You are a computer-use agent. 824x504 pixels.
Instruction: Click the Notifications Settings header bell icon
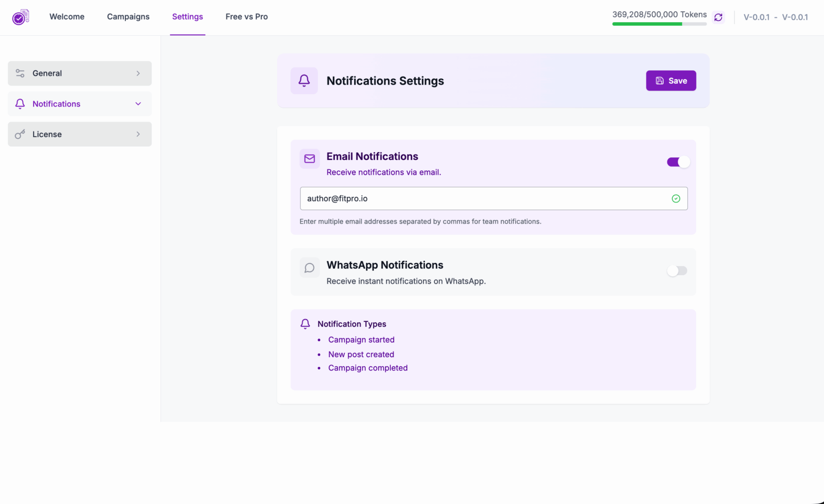304,81
